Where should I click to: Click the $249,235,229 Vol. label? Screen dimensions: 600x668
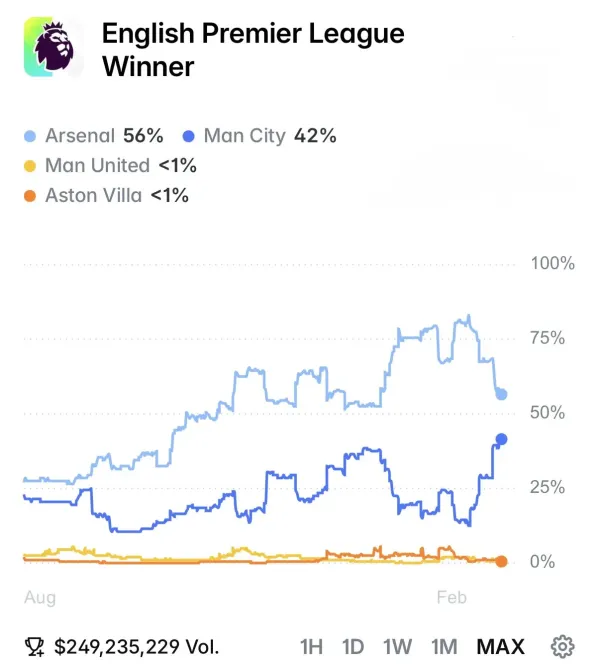coord(136,647)
